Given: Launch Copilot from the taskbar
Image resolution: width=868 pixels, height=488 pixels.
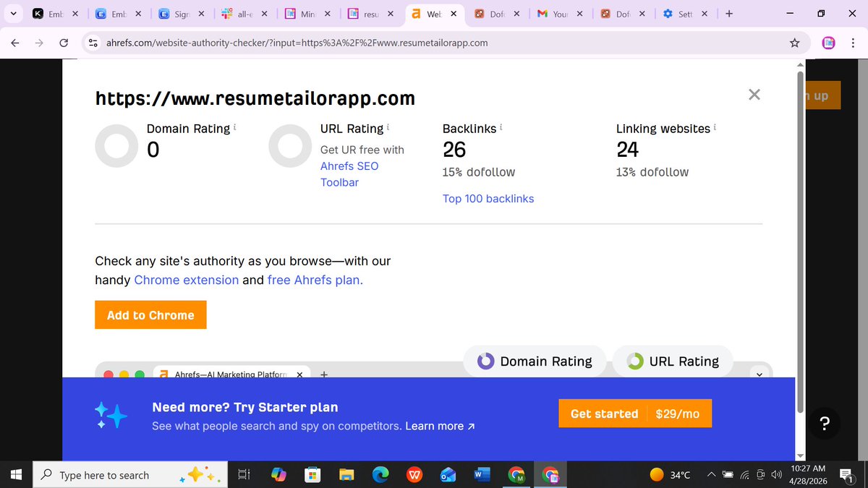Looking at the screenshot, I should click(x=278, y=475).
